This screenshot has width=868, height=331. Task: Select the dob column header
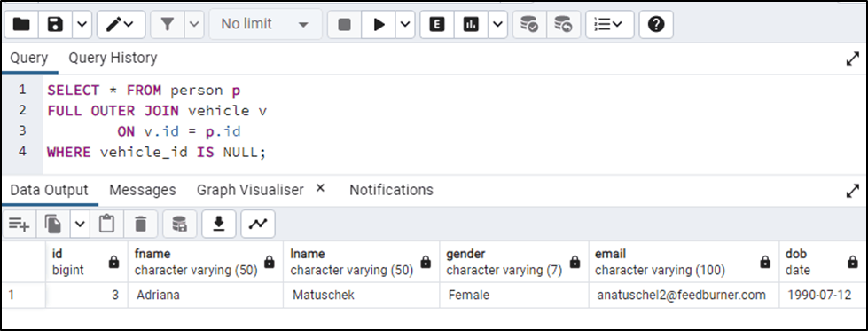point(822,262)
